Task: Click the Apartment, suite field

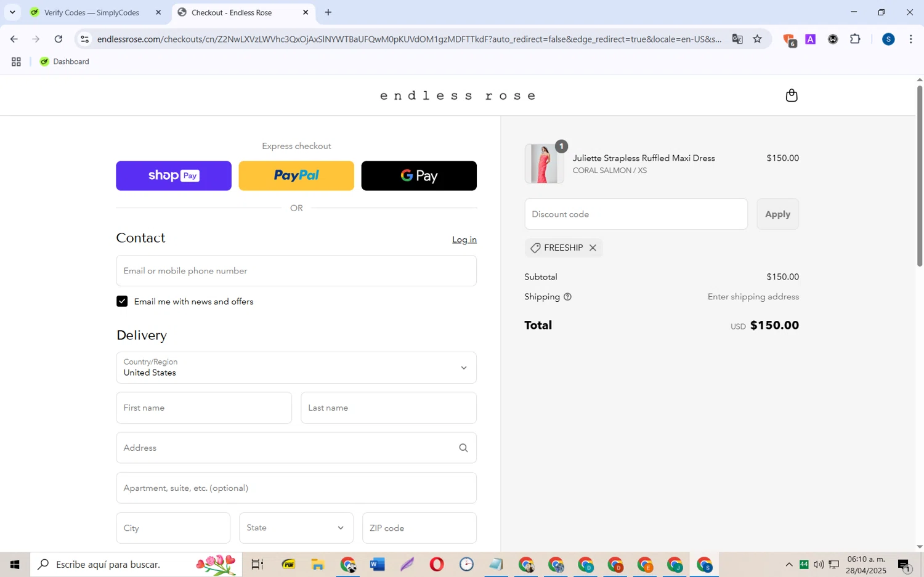Action: [296, 488]
